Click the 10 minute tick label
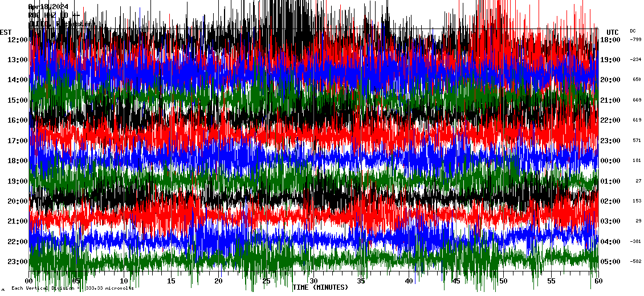This screenshot has width=644, height=296. (x=124, y=281)
